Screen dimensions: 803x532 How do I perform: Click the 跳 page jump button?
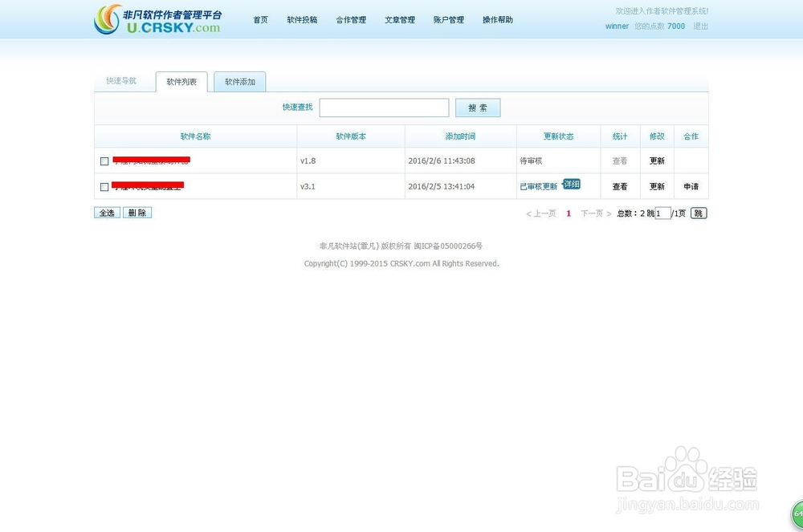click(x=698, y=213)
